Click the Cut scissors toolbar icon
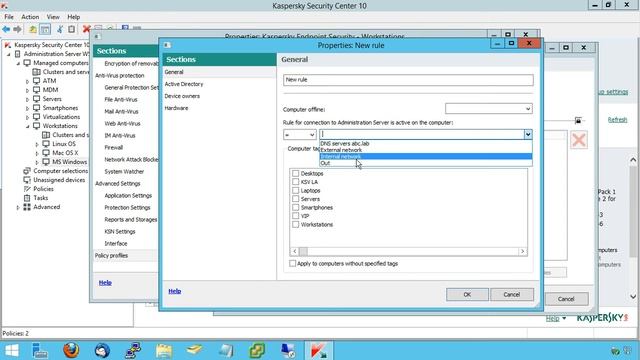The image size is (640, 360). [60, 29]
